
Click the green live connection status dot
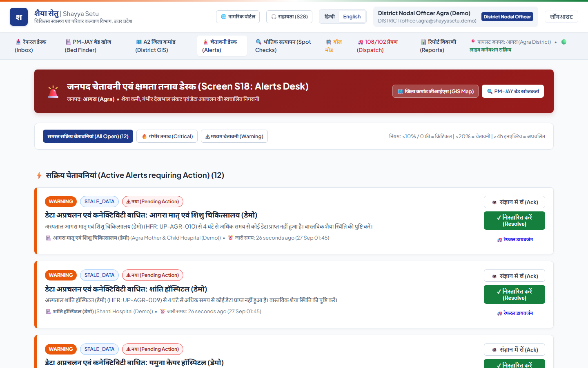tap(564, 42)
